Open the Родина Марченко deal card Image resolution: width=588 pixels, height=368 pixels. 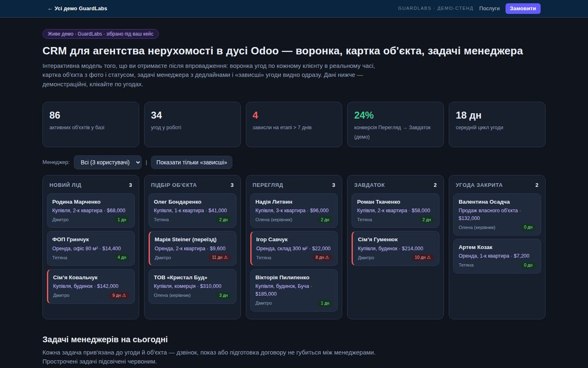(x=91, y=210)
